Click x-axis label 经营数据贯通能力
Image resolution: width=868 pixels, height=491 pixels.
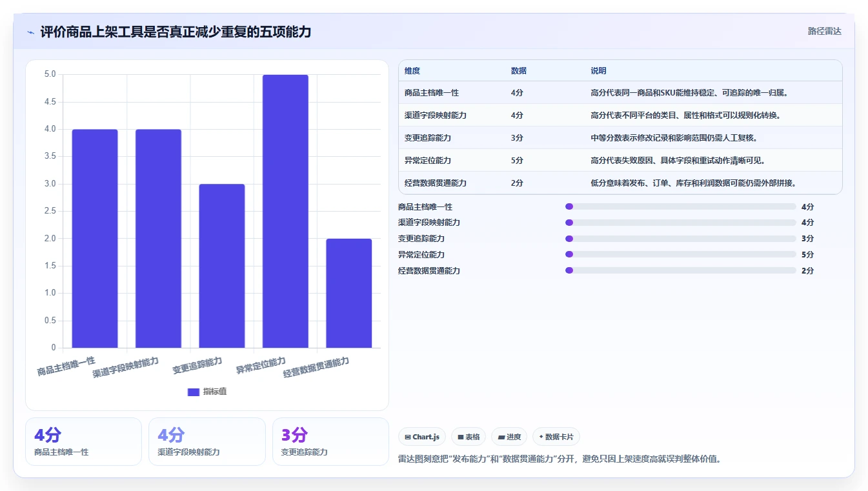(316, 368)
